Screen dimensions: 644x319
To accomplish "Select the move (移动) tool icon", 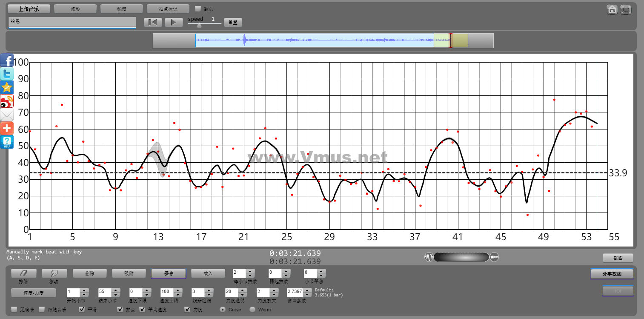I will [x=54, y=273].
